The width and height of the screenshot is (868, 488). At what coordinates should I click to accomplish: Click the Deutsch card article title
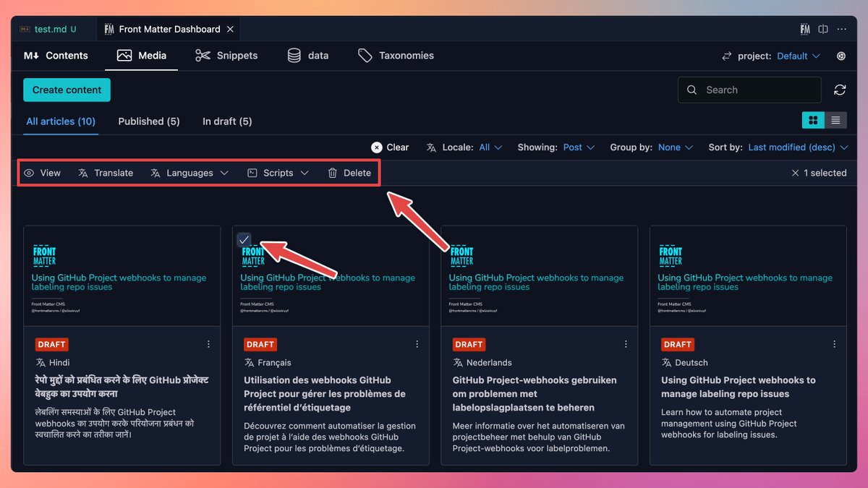point(738,387)
